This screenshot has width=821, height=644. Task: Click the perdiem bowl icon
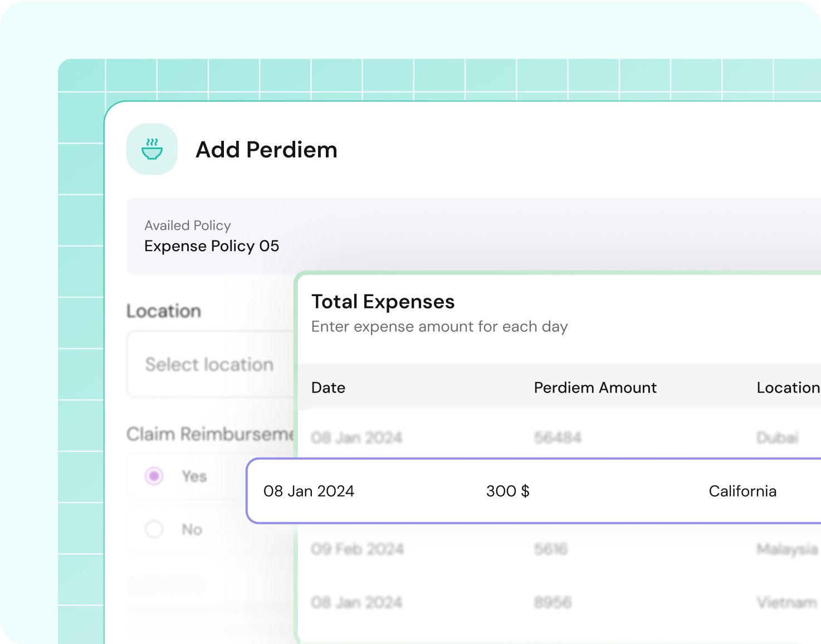pos(152,149)
